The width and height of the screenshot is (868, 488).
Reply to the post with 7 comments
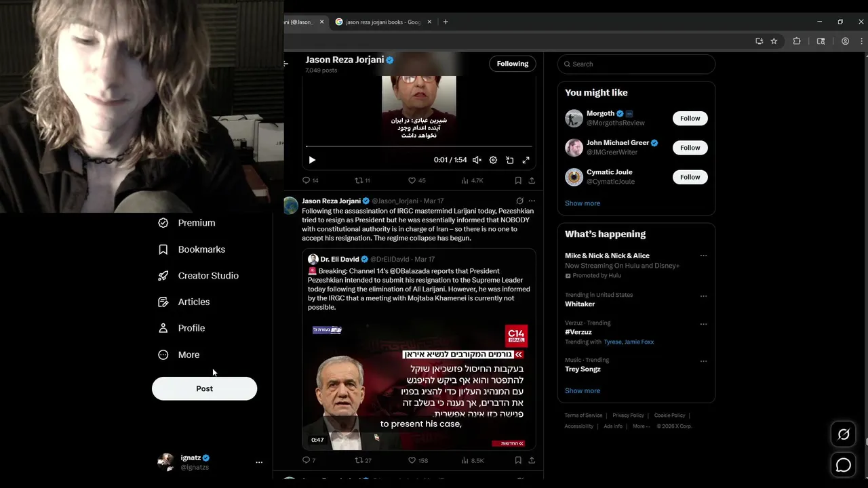pos(309,460)
